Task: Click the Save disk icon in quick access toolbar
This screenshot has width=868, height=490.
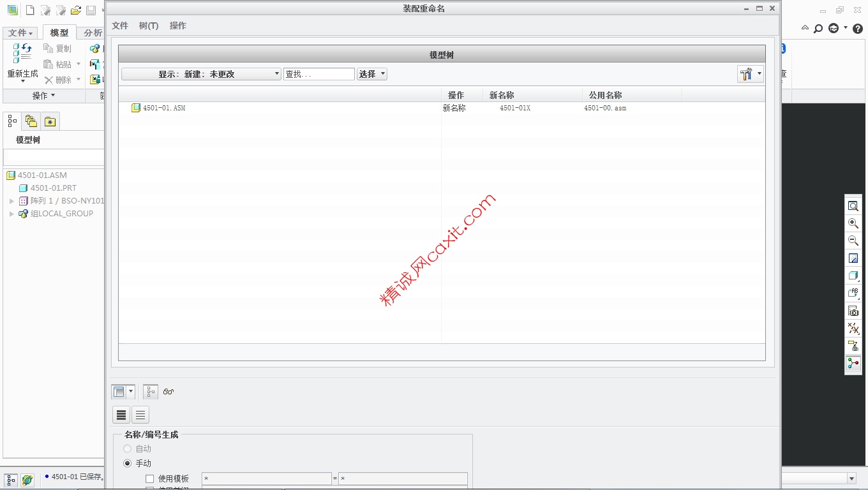Action: [91, 10]
